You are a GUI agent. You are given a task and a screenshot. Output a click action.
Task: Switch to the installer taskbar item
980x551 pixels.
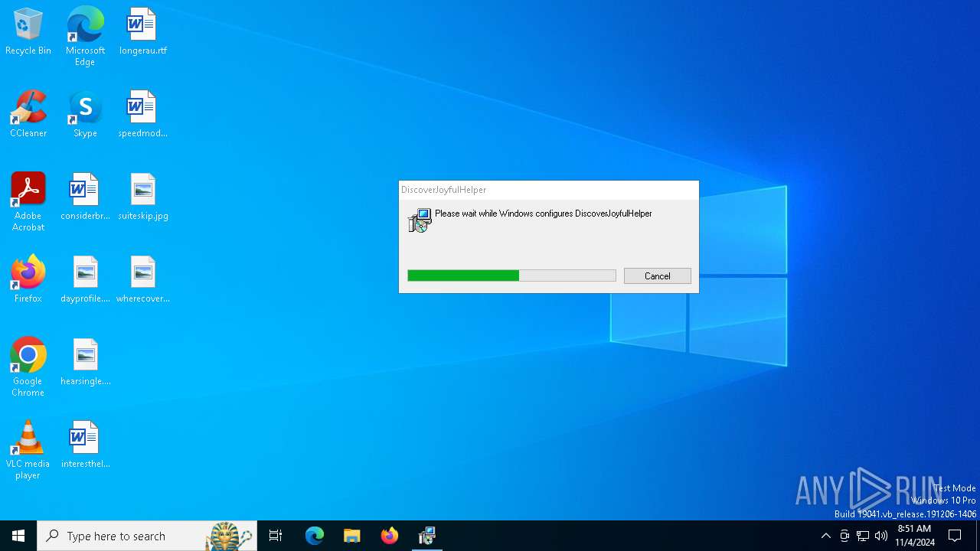(x=427, y=536)
